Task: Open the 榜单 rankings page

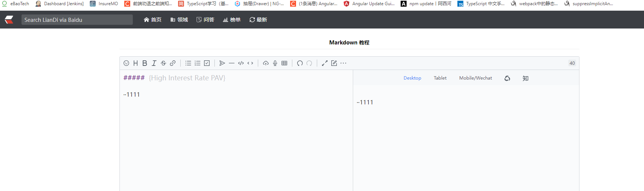Action: coord(232,20)
